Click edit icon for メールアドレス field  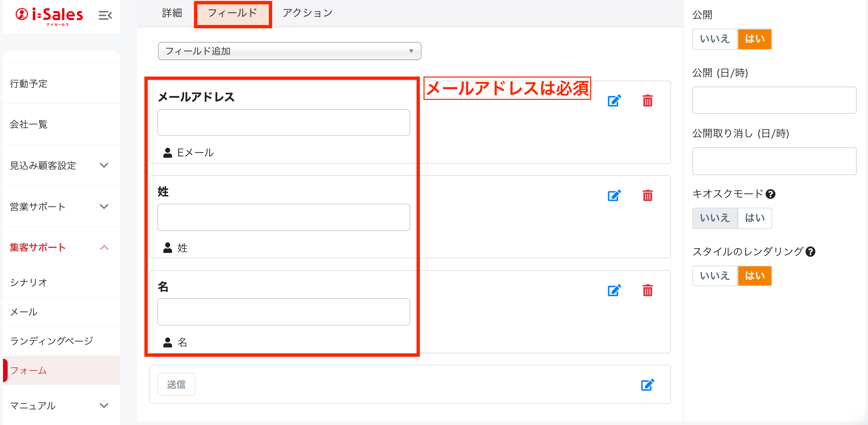click(x=614, y=101)
